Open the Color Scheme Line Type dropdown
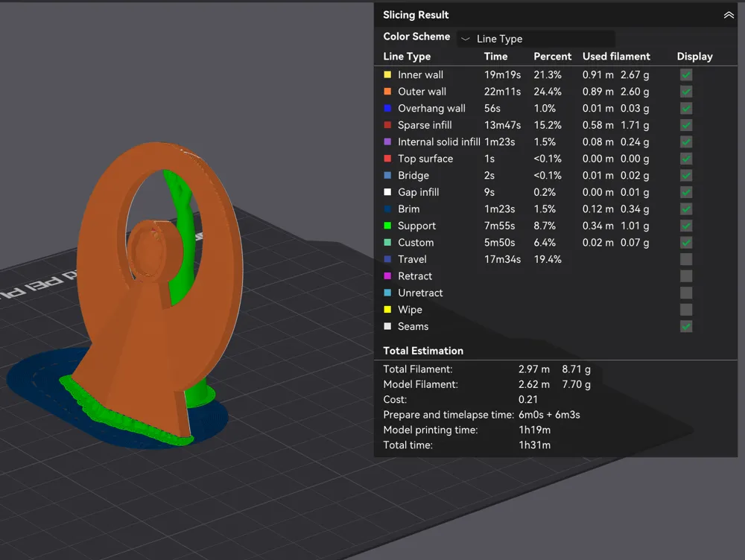 pos(536,39)
